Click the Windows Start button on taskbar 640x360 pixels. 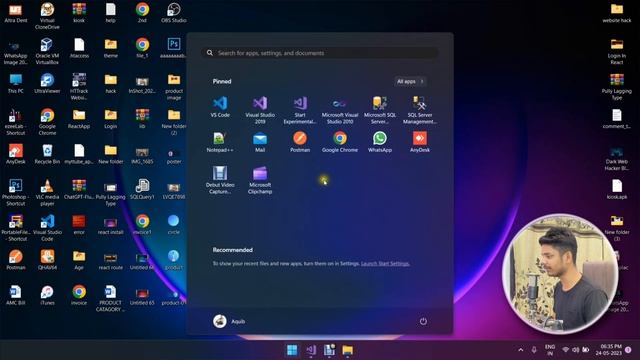[x=292, y=350]
